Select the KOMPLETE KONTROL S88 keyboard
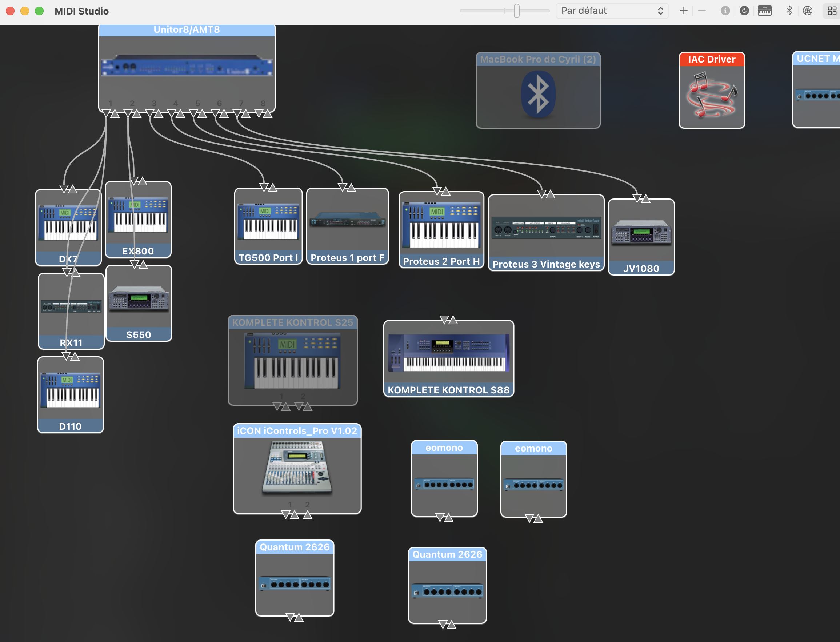Image resolution: width=840 pixels, height=642 pixels. pos(448,353)
